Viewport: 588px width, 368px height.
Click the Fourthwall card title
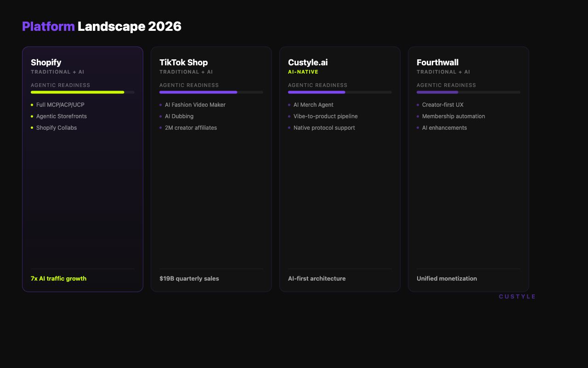(437, 63)
